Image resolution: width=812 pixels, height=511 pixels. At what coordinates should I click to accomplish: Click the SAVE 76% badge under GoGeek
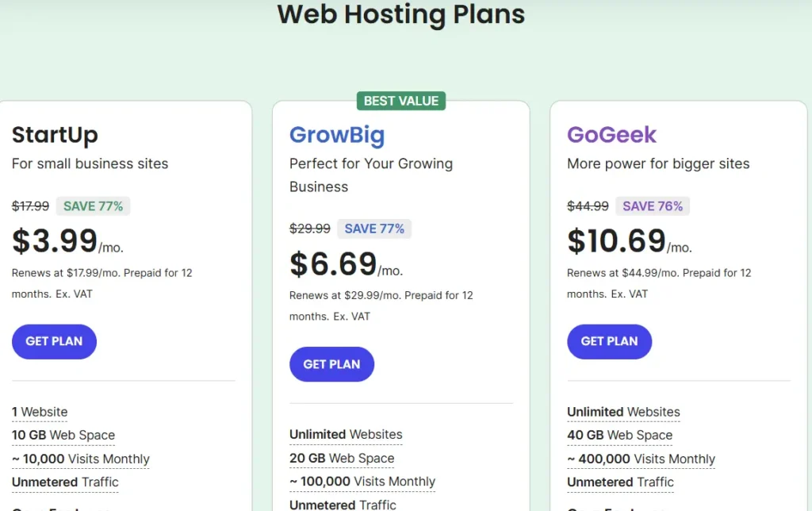coord(653,206)
